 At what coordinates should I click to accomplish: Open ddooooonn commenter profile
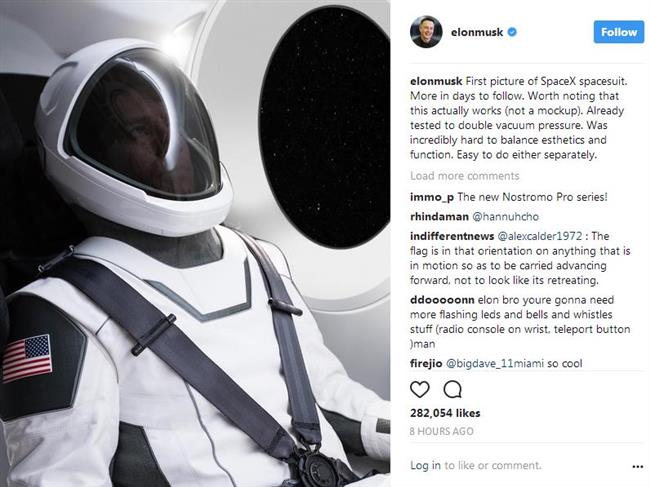coord(442,300)
